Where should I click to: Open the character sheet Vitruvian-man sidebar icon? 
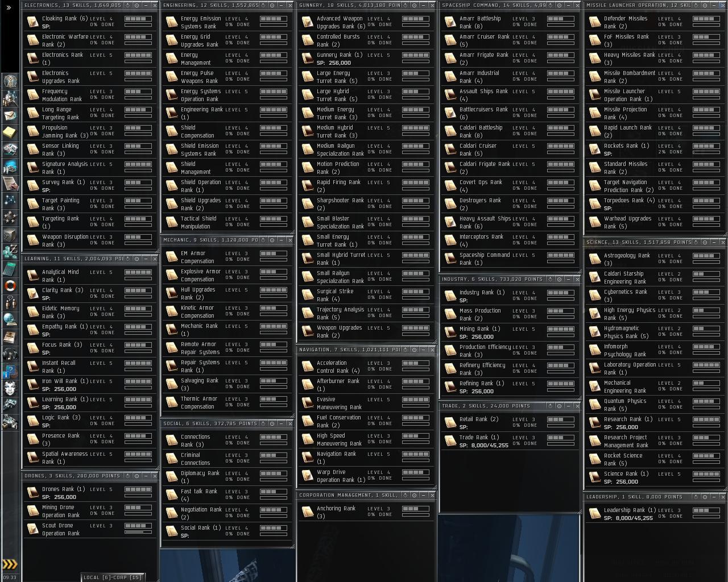[10, 81]
